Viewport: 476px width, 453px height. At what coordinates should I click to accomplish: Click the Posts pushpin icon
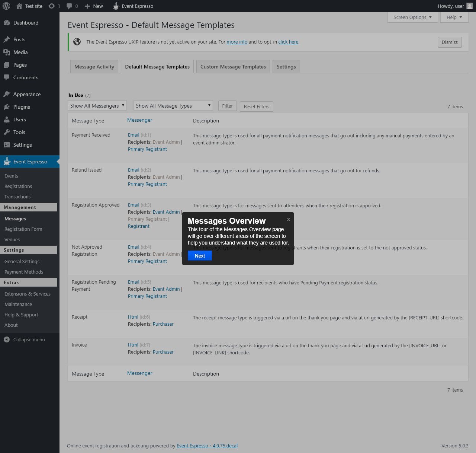click(7, 39)
